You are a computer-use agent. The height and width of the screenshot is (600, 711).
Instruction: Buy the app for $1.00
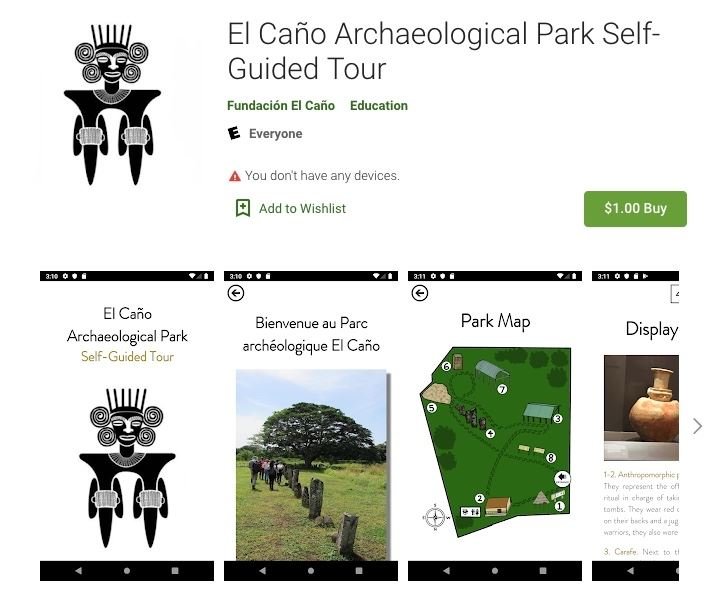coord(635,209)
